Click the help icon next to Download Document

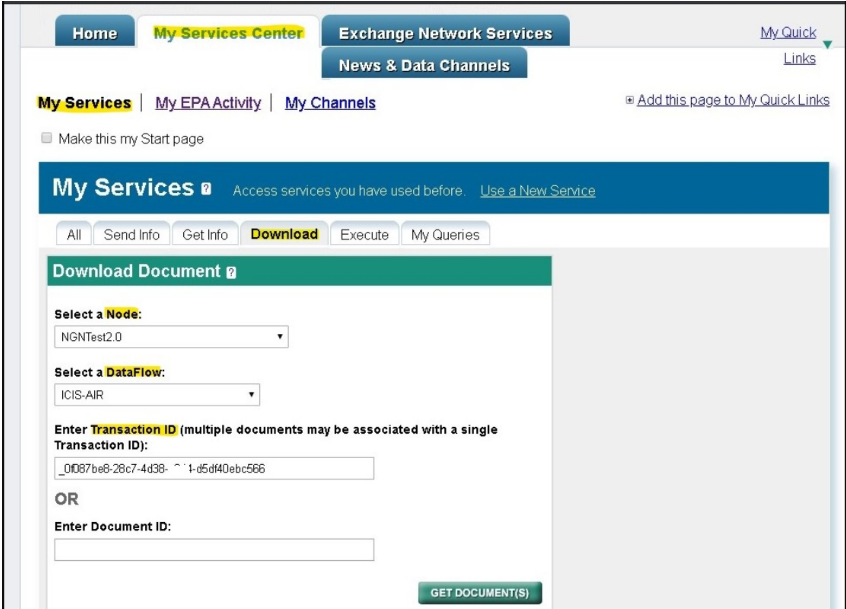click(231, 272)
